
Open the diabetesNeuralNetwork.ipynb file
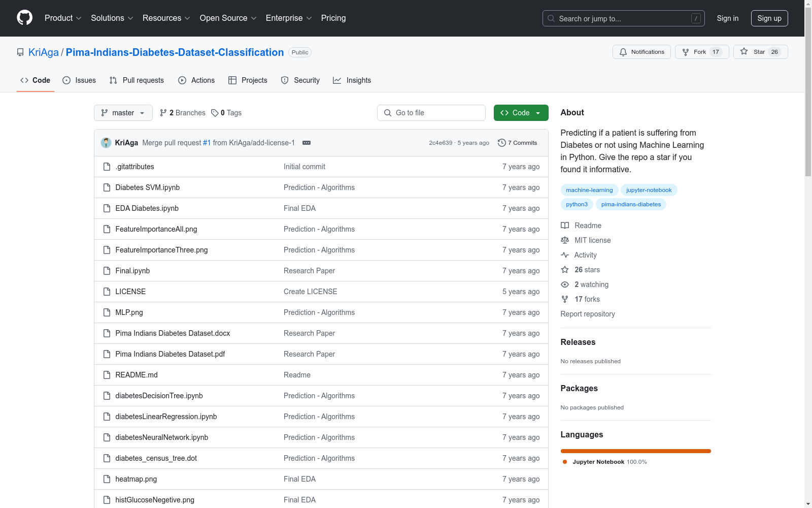coord(161,437)
